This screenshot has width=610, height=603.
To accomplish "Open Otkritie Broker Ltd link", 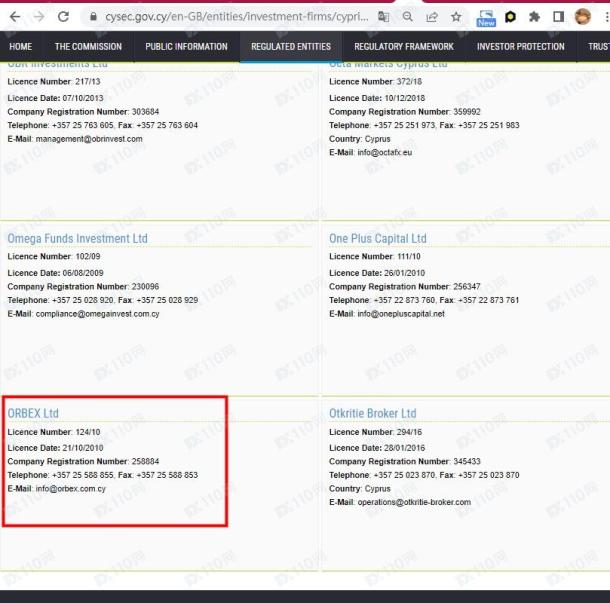I will pyautogui.click(x=373, y=413).
